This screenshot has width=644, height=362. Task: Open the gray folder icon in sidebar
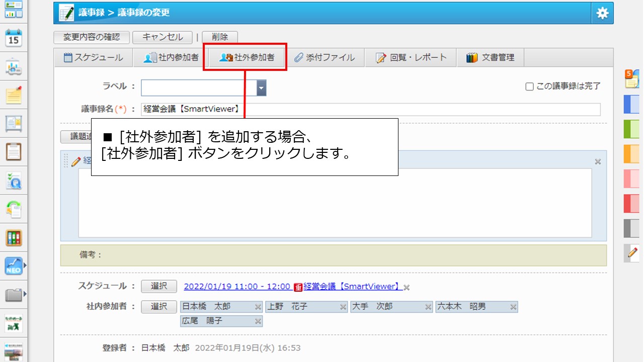click(14, 295)
